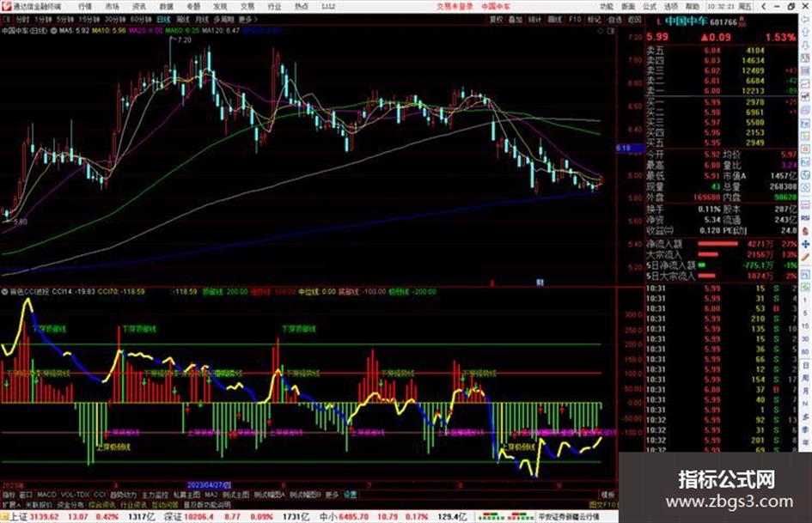Select 日线 daily chart period
812x523 pixels.
point(163,19)
